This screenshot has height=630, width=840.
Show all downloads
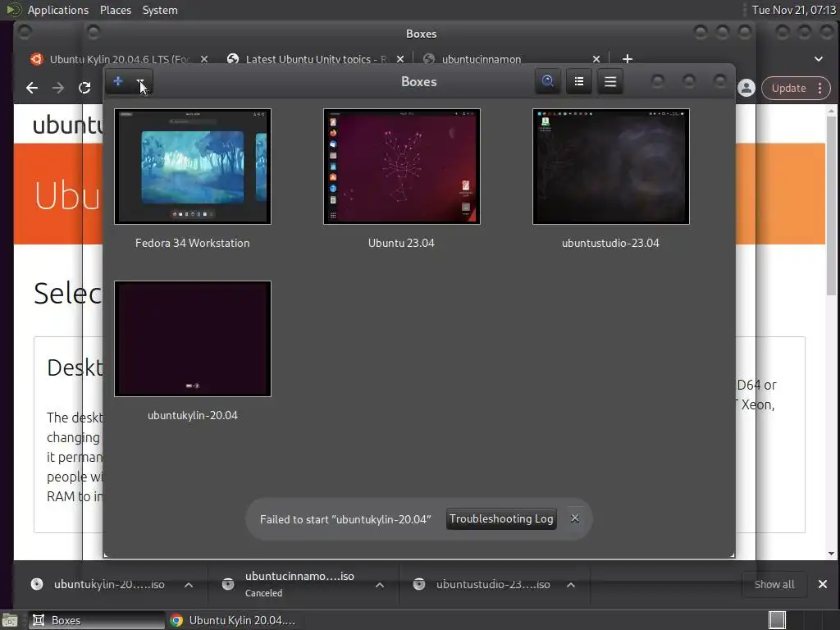point(774,584)
